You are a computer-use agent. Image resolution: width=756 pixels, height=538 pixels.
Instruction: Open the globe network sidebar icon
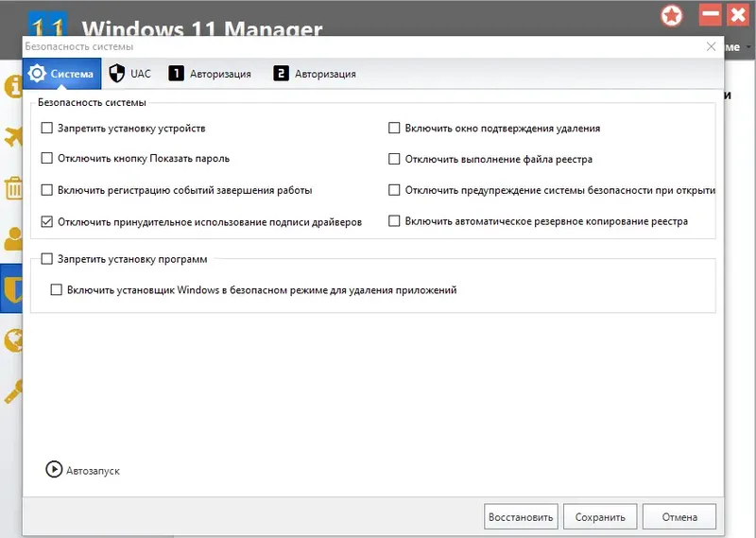pos(13,340)
